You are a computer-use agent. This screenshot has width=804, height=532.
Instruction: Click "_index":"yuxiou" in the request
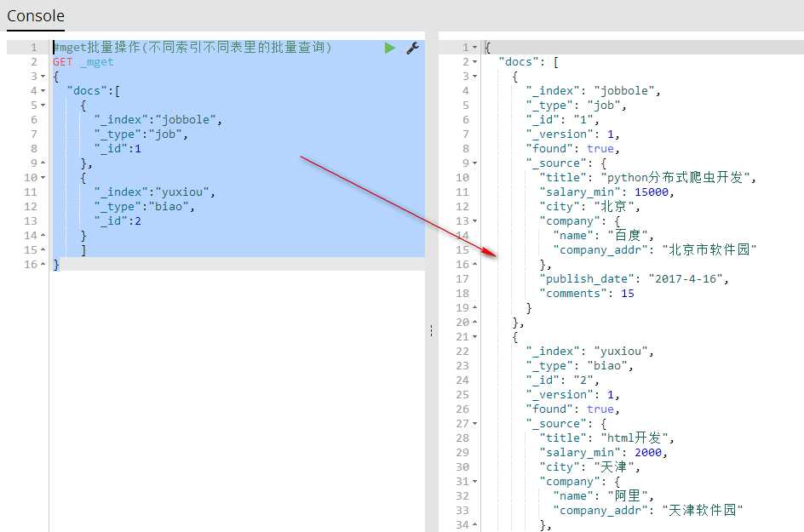pos(154,192)
